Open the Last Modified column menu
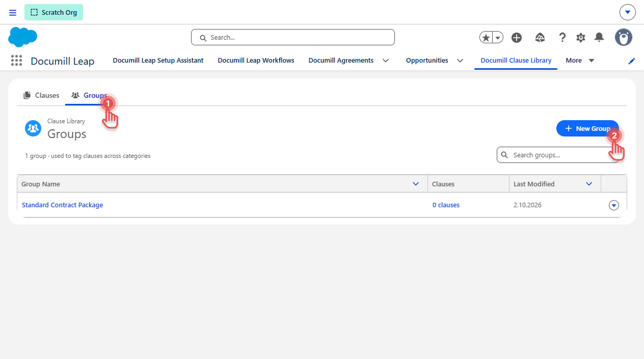This screenshot has width=644, height=359. pyautogui.click(x=589, y=184)
